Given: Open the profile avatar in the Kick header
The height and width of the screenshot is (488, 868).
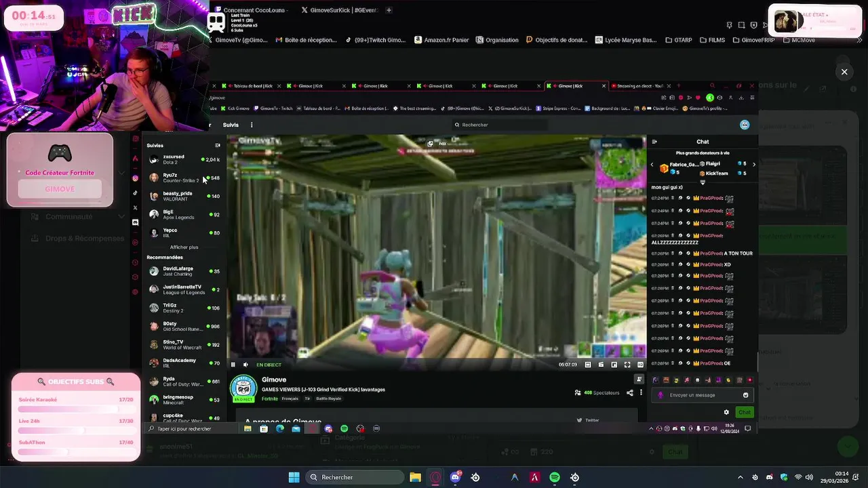Looking at the screenshot, I should pyautogui.click(x=745, y=125).
